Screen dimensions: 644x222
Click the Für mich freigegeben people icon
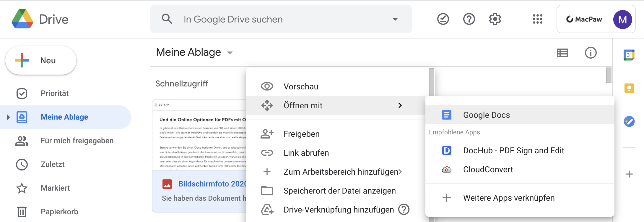22,141
